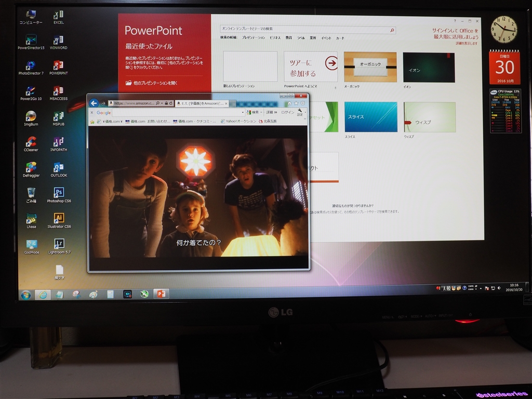Screen dimensions: 532x399
Task: Open PhotoDirector 7 desktop shortcut
Action: coord(31,68)
